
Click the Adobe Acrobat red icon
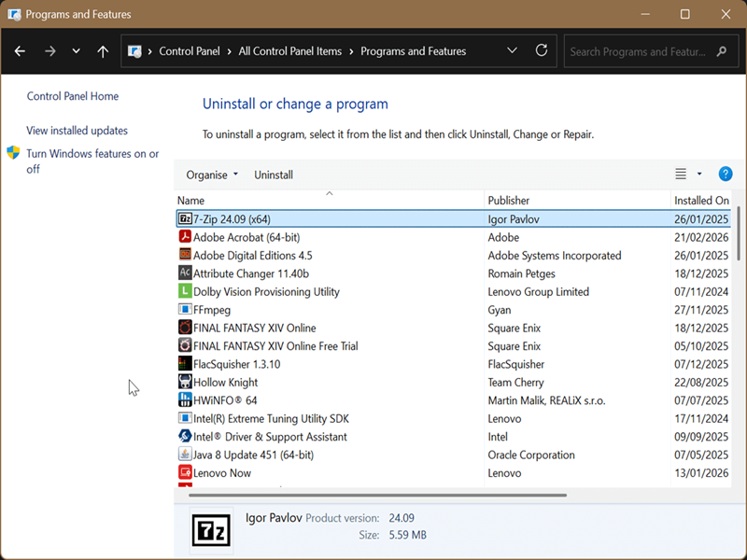185,237
